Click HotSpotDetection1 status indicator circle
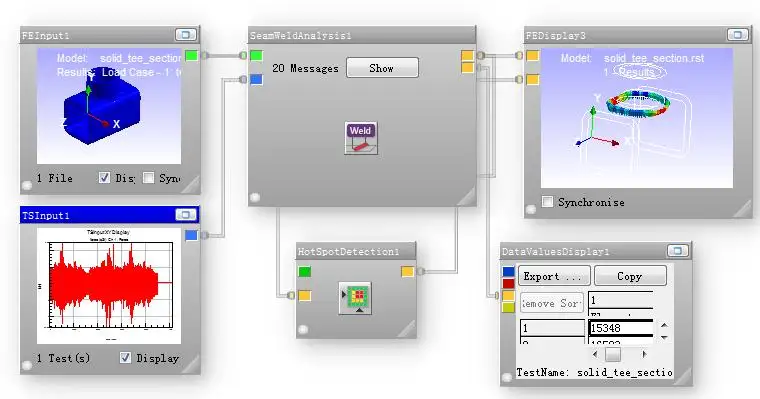Image resolution: width=760 pixels, height=399 pixels. (x=303, y=330)
